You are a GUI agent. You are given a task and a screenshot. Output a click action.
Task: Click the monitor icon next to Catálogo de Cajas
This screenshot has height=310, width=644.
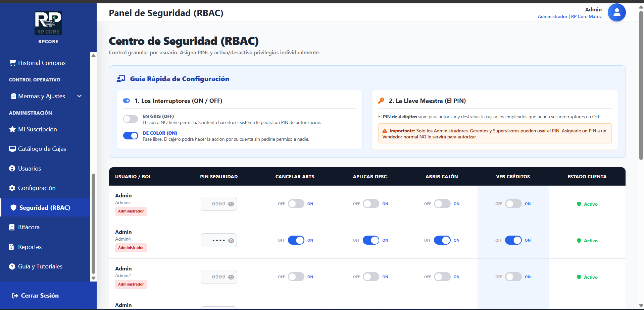(12, 149)
